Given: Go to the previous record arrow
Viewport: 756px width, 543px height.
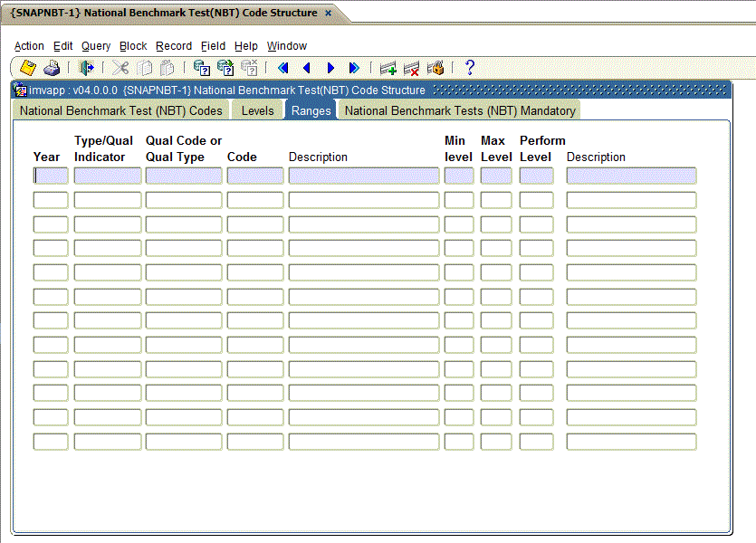Looking at the screenshot, I should pos(306,68).
